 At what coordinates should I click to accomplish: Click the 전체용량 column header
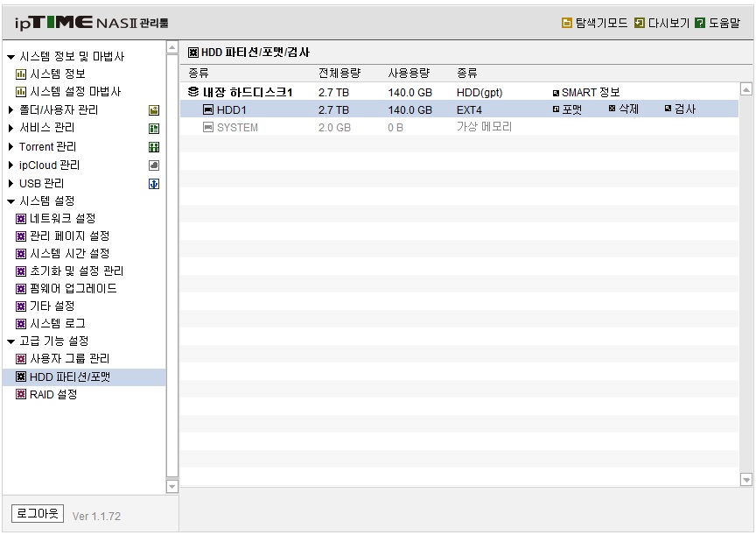point(339,73)
